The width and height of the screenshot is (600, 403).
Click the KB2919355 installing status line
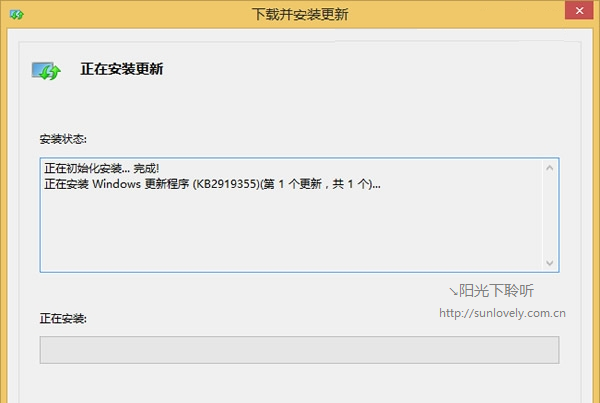pos(212,184)
